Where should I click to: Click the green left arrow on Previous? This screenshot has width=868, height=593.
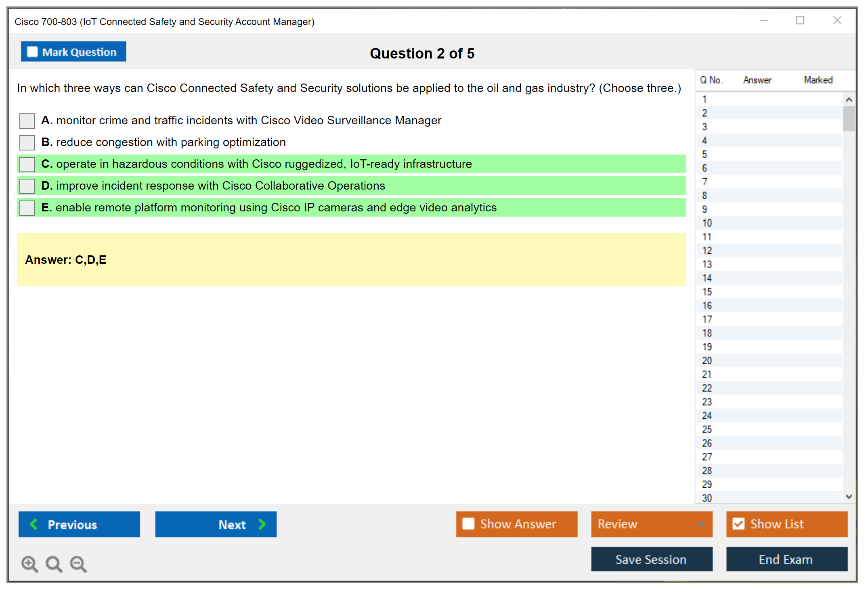point(34,524)
